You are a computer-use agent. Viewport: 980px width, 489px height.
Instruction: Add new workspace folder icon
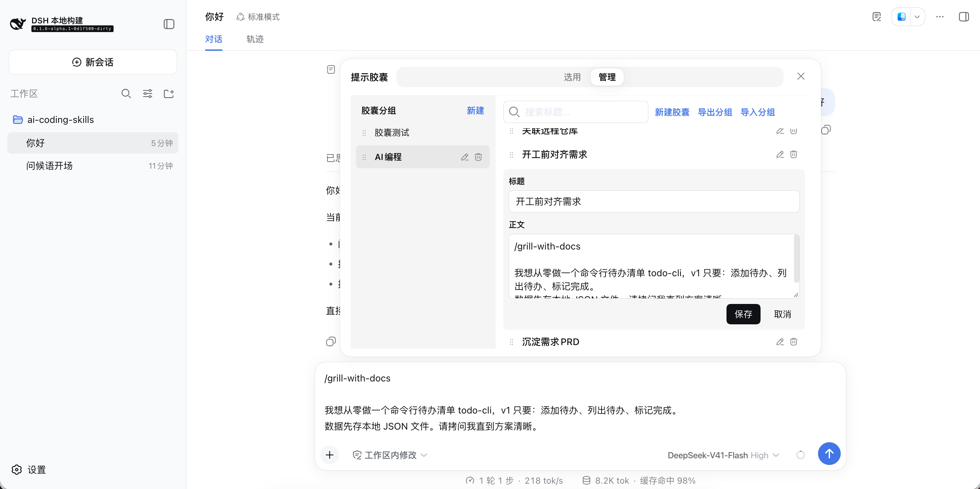[x=169, y=94]
